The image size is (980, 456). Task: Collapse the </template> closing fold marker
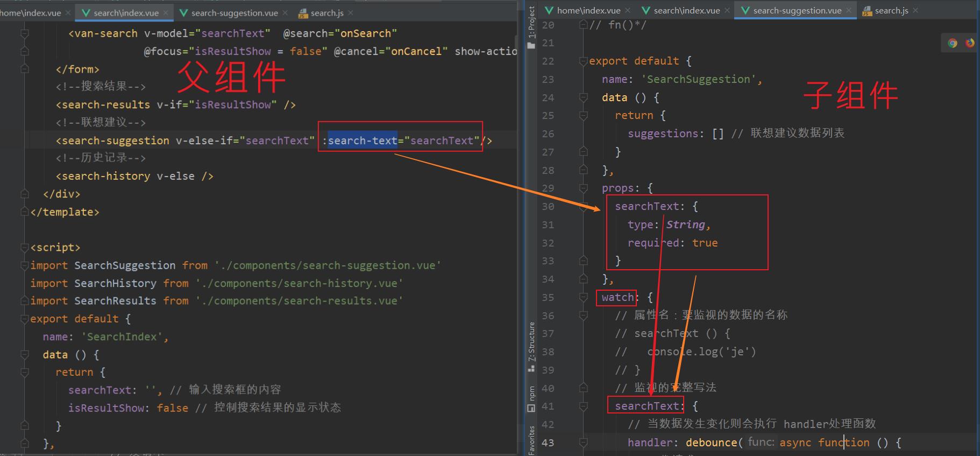pyautogui.click(x=24, y=212)
